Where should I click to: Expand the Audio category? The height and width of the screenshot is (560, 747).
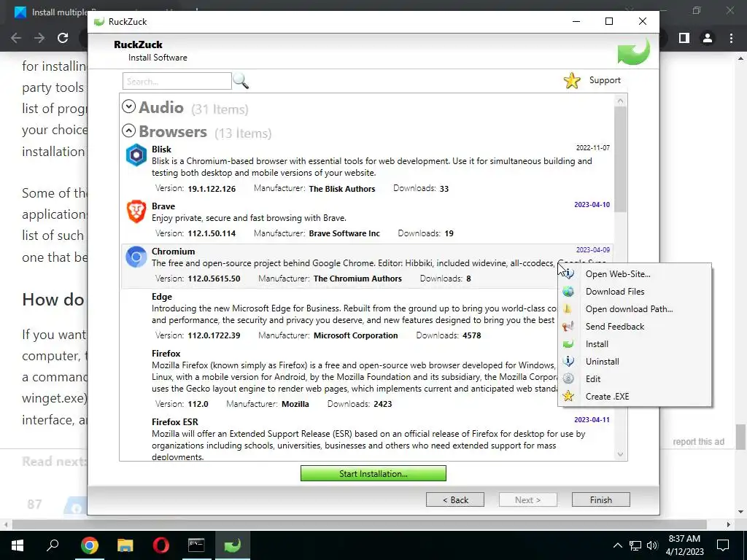[128, 106]
